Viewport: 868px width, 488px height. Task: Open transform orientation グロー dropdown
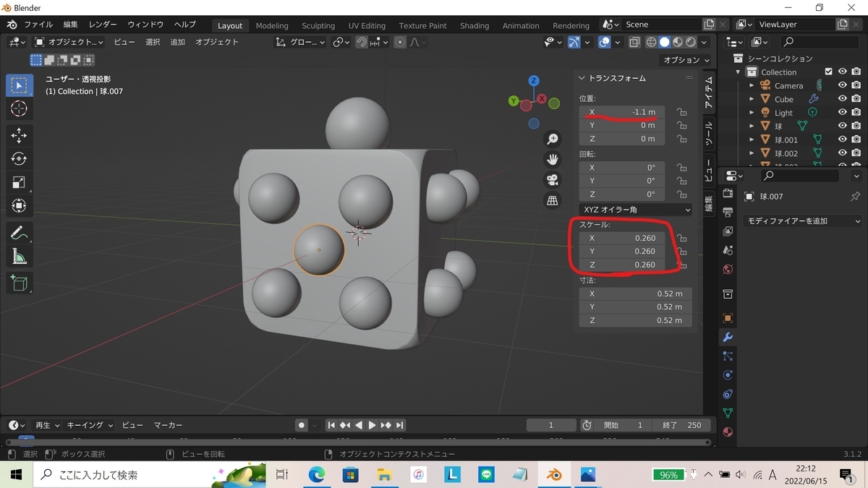point(302,42)
